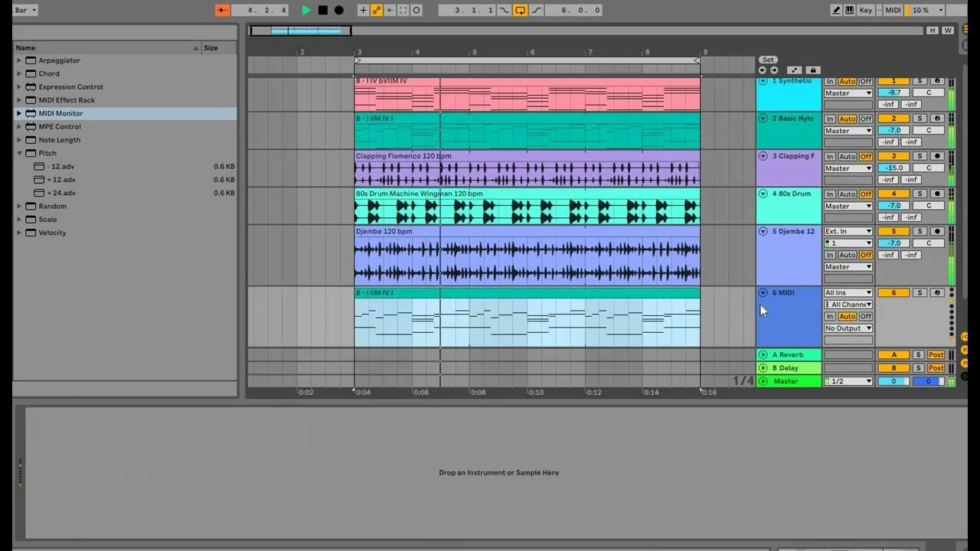980x551 pixels.
Task: Fold the 2 Basic Nylo track
Action: click(763, 119)
